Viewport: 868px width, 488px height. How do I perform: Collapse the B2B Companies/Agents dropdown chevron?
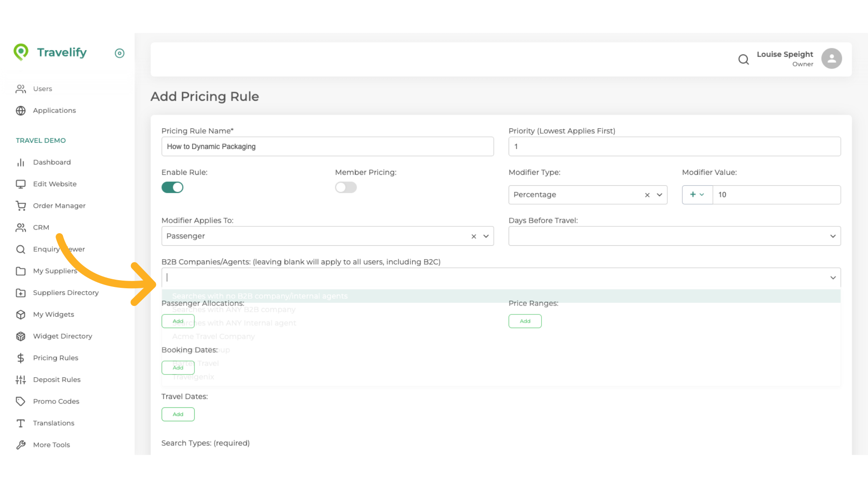[x=832, y=277]
